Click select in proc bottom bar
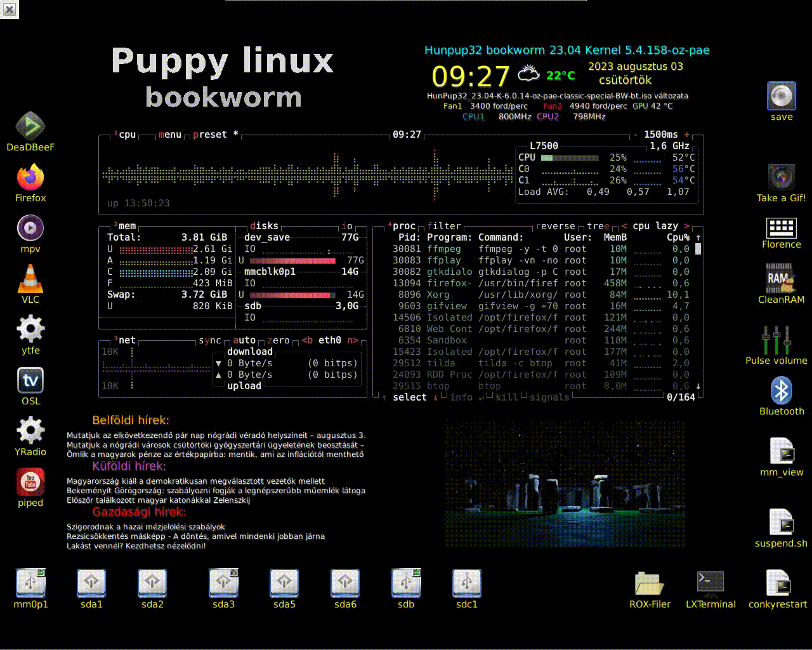812x650 pixels. (x=410, y=397)
